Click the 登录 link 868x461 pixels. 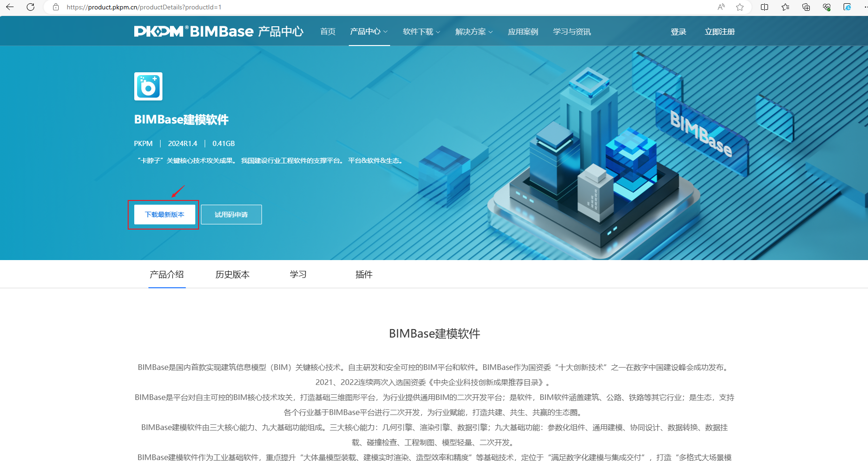(x=678, y=31)
